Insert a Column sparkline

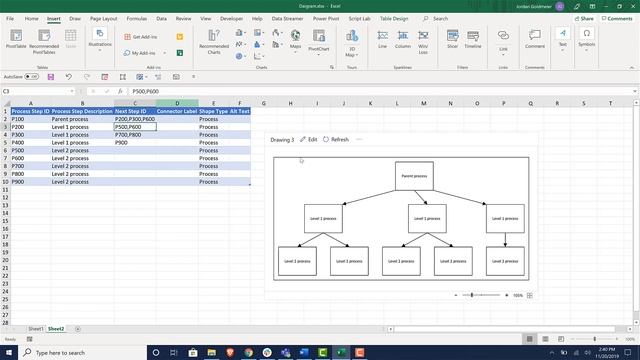[403, 39]
